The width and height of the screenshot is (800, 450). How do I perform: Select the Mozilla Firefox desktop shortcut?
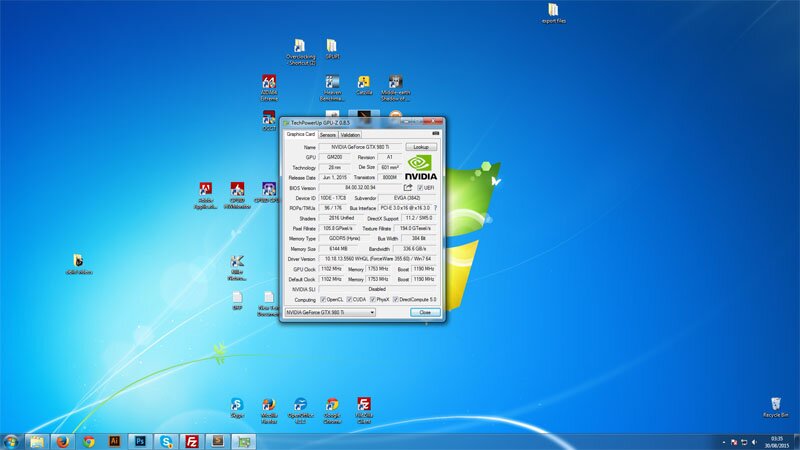(269, 411)
